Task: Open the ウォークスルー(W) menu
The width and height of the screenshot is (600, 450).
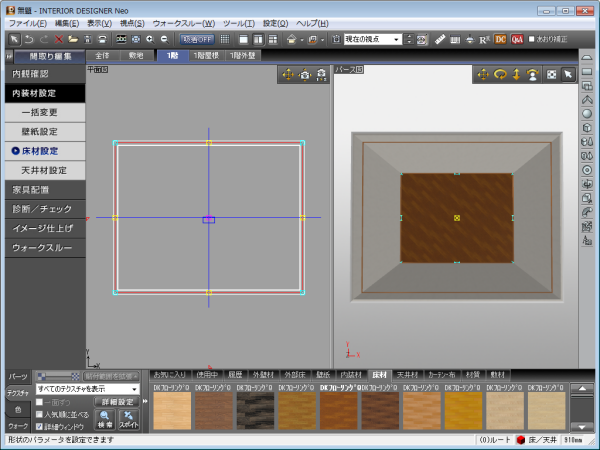Action: pos(183,22)
